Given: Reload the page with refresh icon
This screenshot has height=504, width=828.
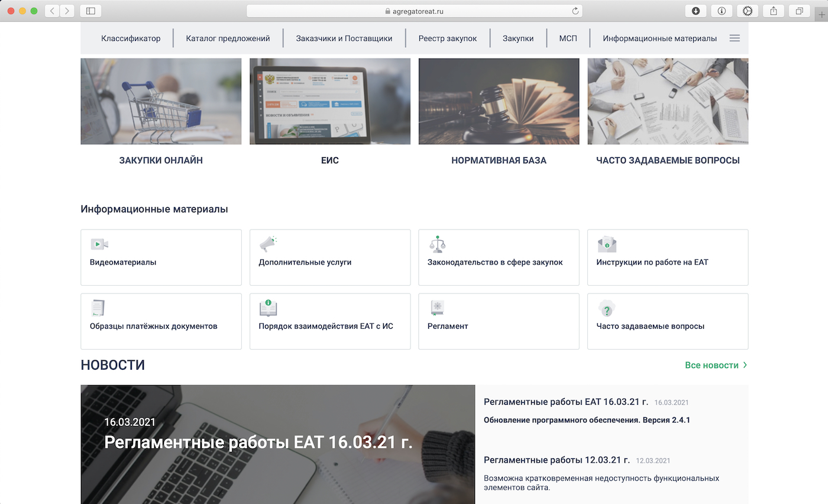Looking at the screenshot, I should tap(575, 11).
